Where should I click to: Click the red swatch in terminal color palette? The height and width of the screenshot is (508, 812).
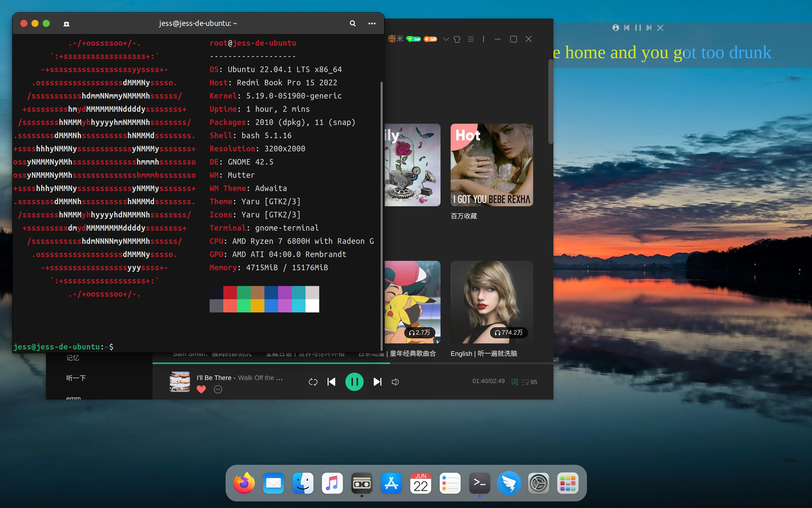pos(230,293)
